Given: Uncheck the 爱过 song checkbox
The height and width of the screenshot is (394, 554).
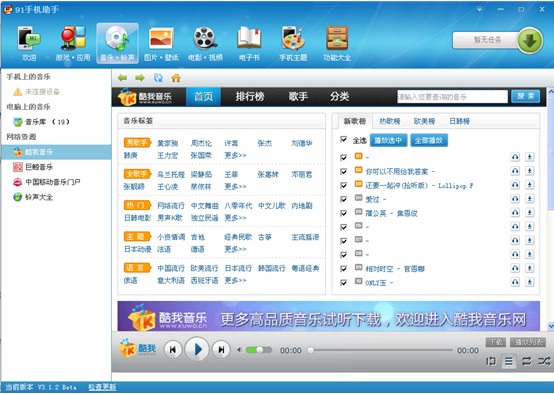Looking at the screenshot, I should (x=343, y=200).
